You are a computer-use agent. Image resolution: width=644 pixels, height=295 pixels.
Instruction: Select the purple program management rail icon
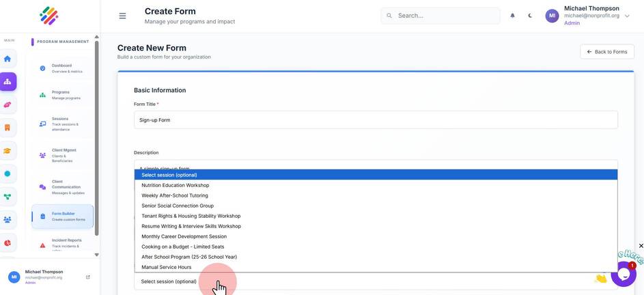coord(8,82)
